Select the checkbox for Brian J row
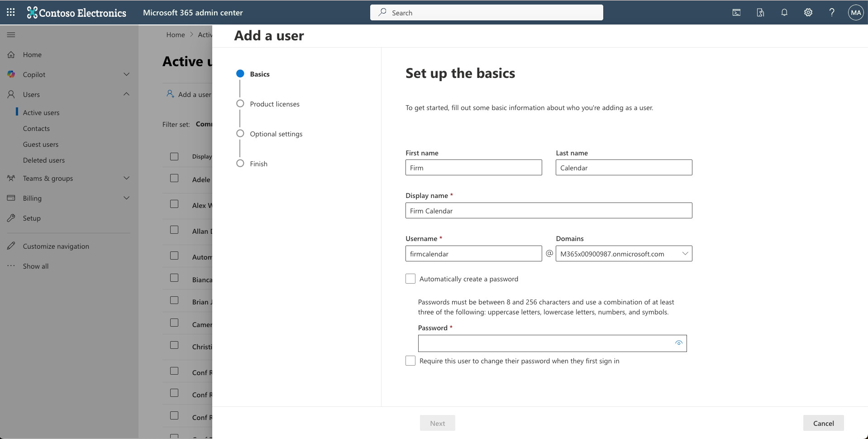This screenshot has height=439, width=868. tap(174, 300)
